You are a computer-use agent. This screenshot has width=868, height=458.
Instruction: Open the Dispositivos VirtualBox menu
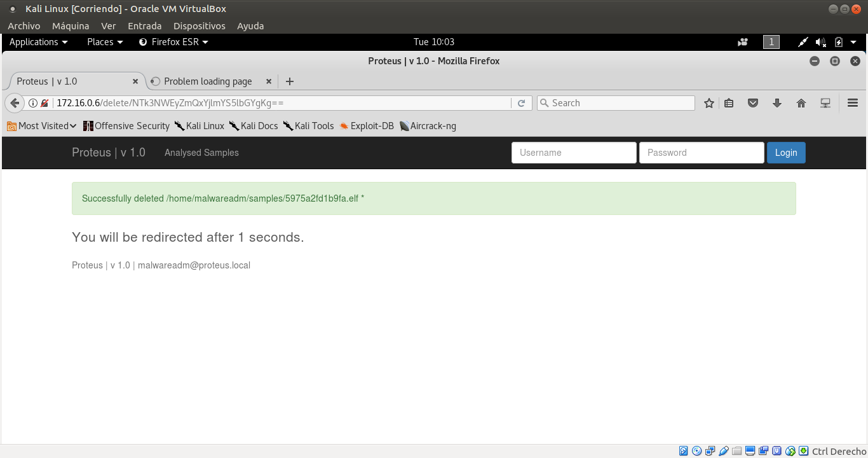(199, 26)
